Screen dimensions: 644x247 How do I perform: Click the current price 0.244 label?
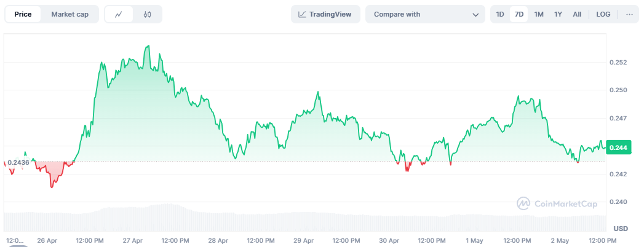tap(617, 147)
